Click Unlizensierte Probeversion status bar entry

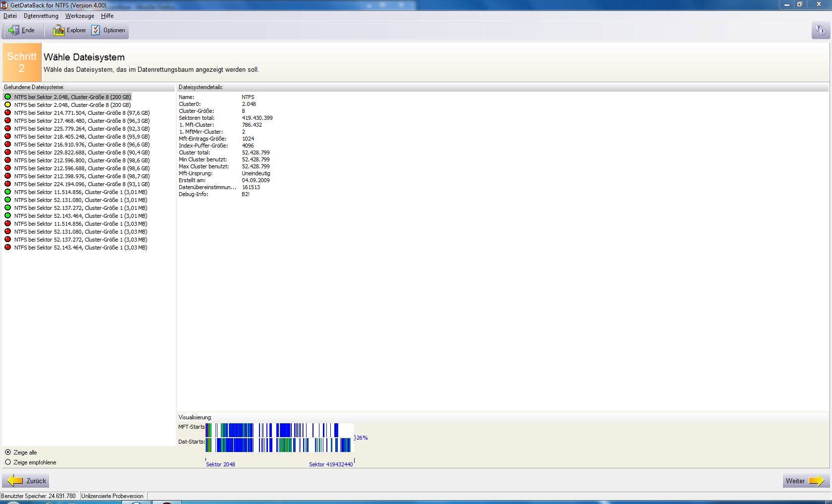tap(112, 496)
